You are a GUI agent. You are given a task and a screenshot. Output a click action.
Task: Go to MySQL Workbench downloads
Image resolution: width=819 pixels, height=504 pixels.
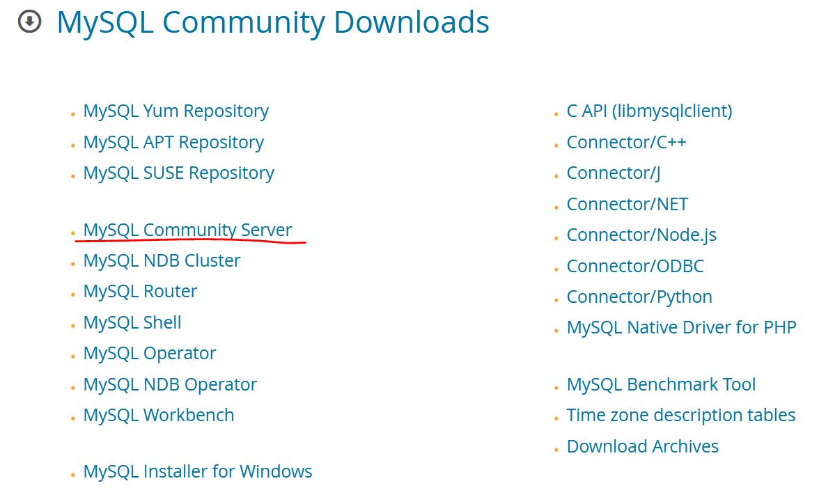pos(159,415)
